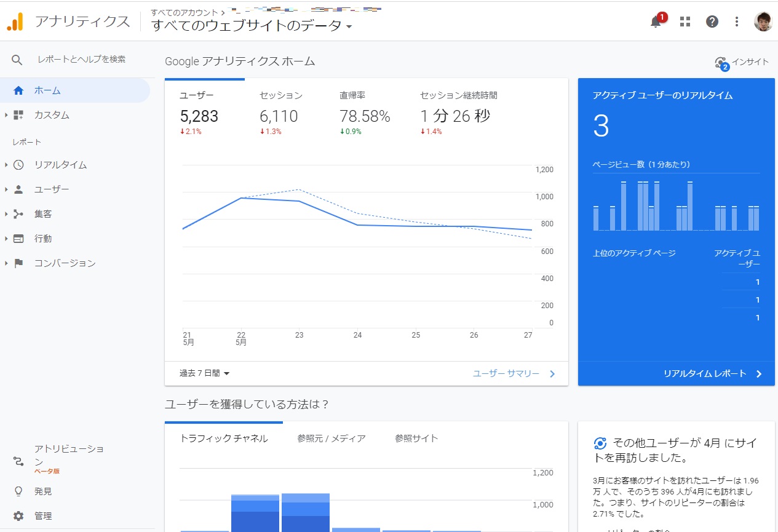Click the search reports and help field
Viewport: 778px width, 532px height.
pyautogui.click(x=81, y=60)
